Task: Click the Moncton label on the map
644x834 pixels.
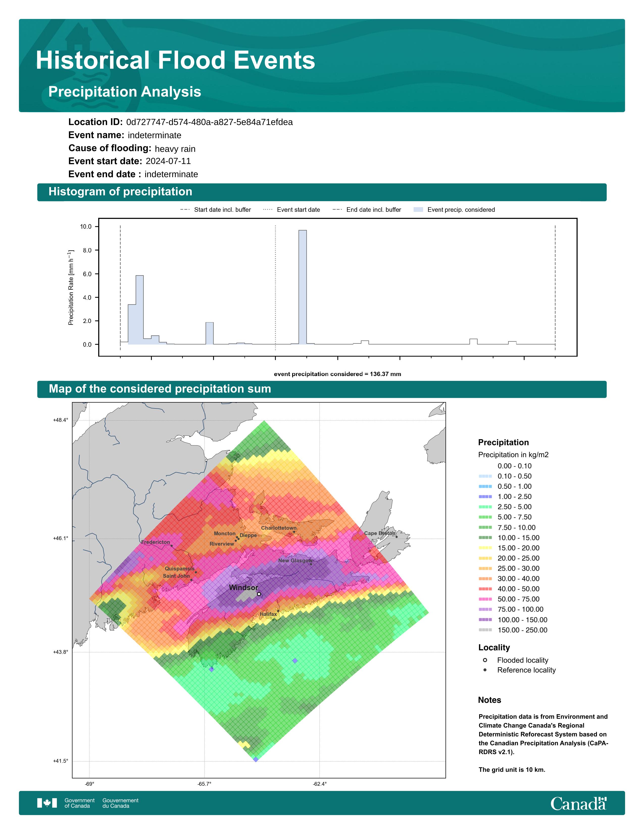Action: (x=225, y=534)
